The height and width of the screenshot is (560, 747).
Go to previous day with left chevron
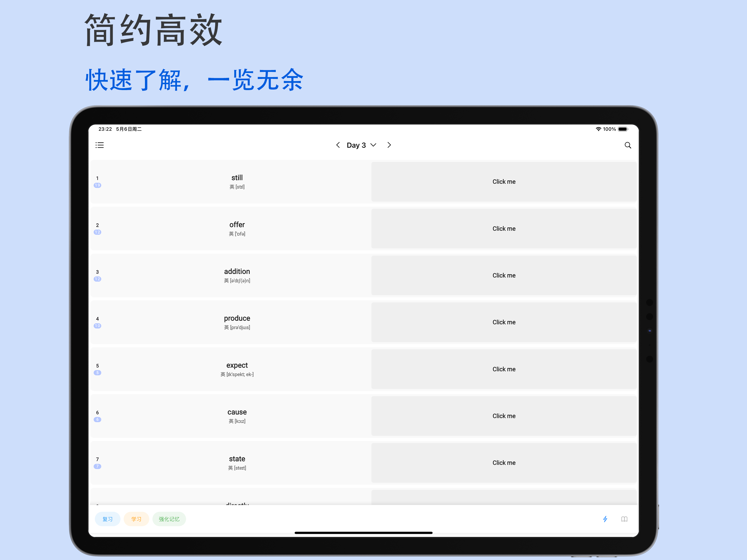(x=338, y=145)
